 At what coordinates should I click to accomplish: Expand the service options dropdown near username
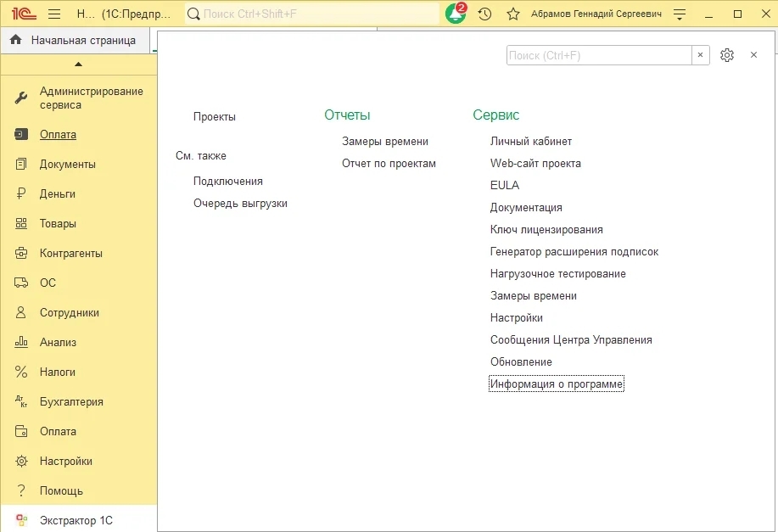click(x=679, y=14)
